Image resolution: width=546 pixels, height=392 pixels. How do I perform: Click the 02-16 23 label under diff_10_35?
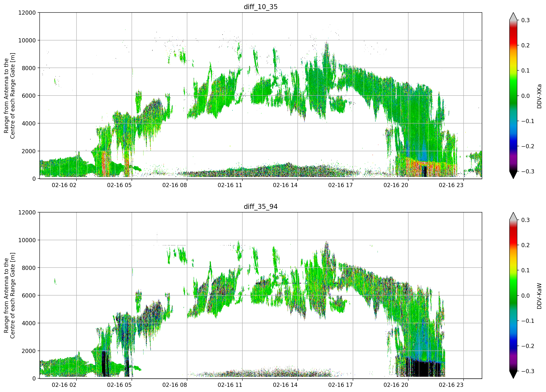[x=451, y=185]
